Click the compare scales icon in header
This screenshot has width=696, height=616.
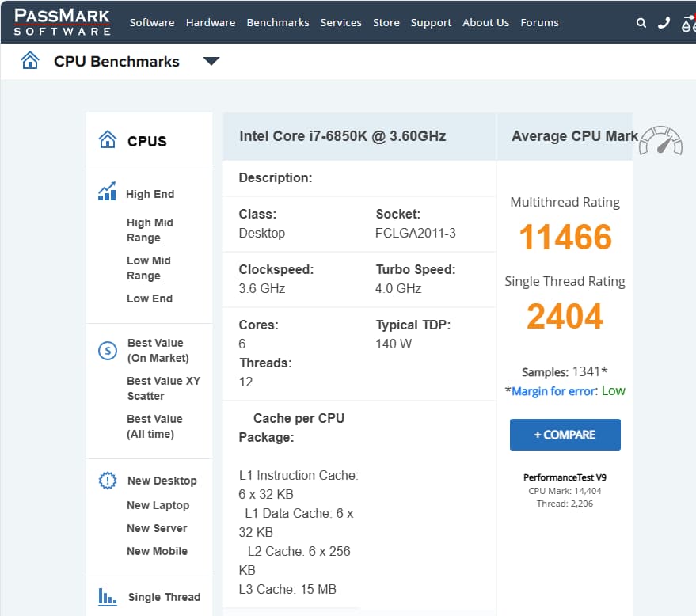(x=688, y=23)
